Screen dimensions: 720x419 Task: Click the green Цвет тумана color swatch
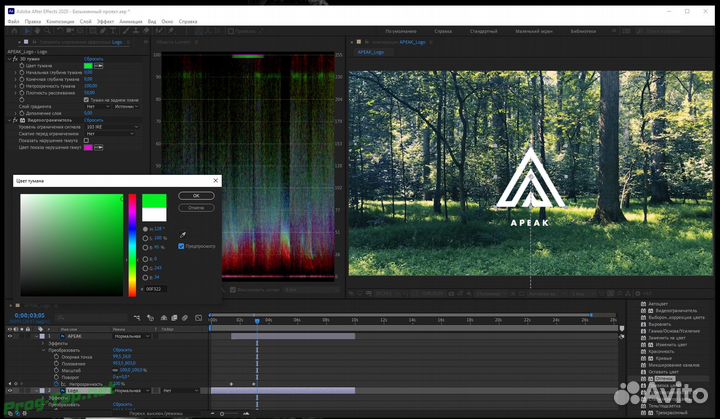tap(88, 66)
